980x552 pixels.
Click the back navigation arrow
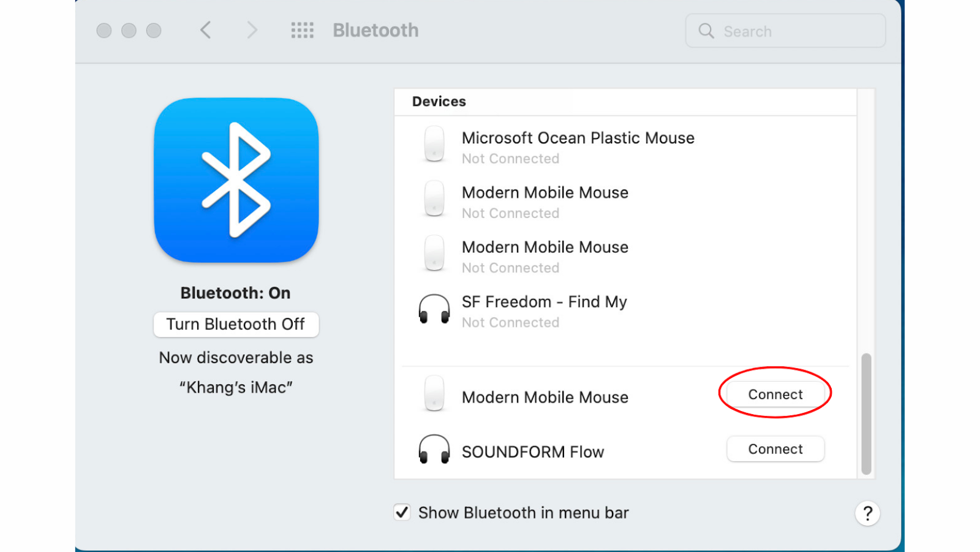pos(206,29)
